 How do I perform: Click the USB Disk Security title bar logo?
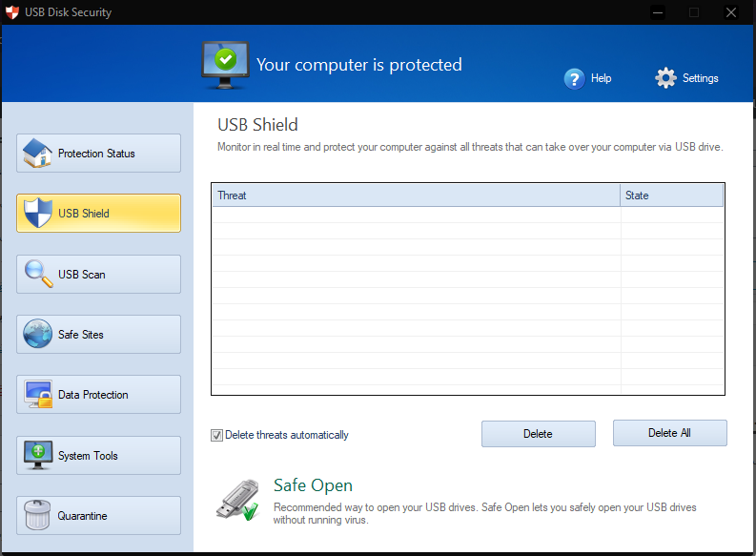coord(12,12)
